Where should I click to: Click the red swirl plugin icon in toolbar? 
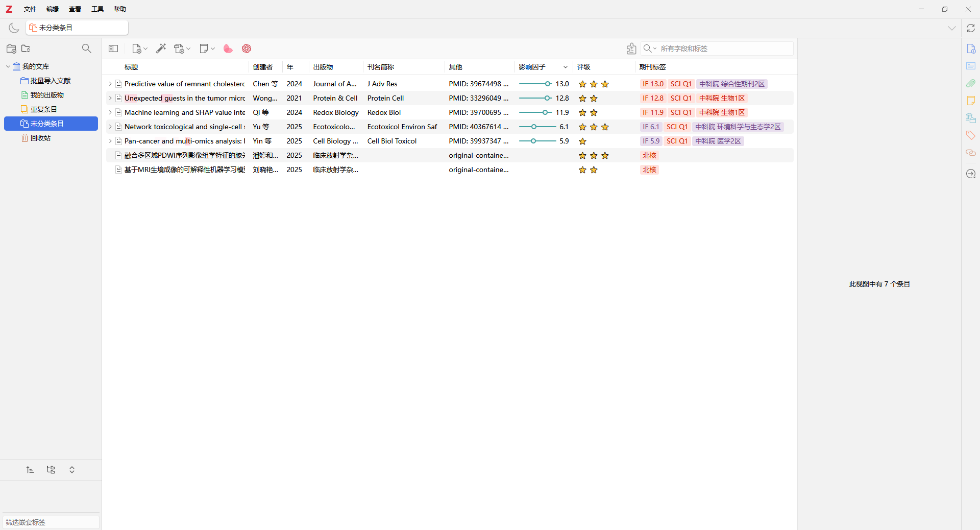point(247,49)
